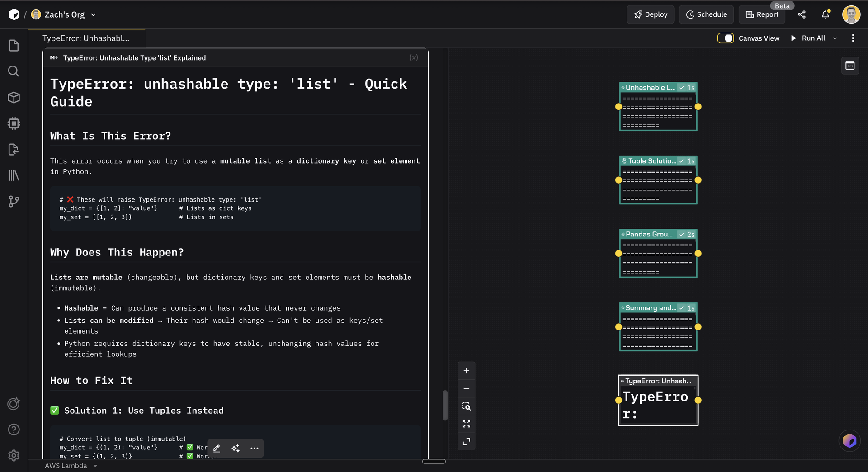Image resolution: width=868 pixels, height=472 pixels.
Task: Select the TypeError: Unhash... markdown node
Action: [658, 400]
